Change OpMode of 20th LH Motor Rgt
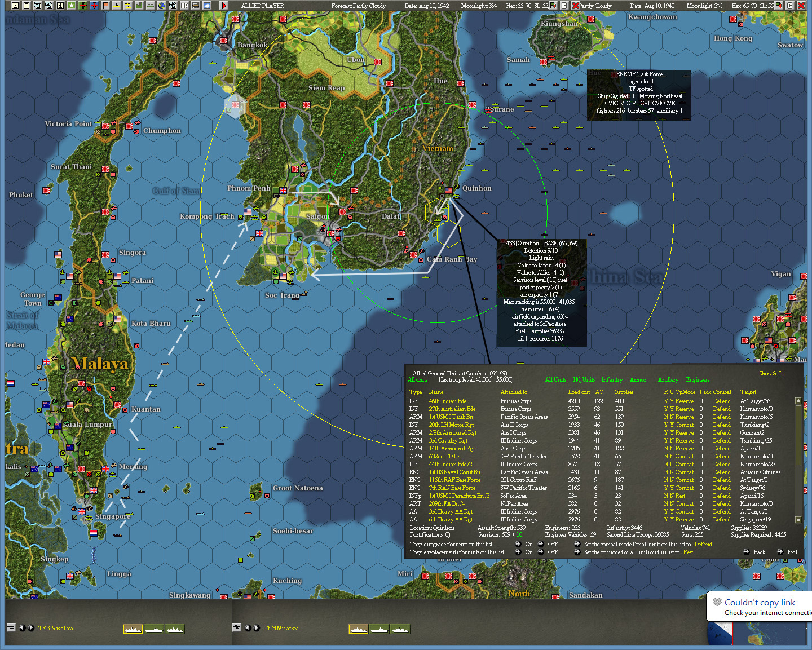812x650 pixels. tap(685, 425)
